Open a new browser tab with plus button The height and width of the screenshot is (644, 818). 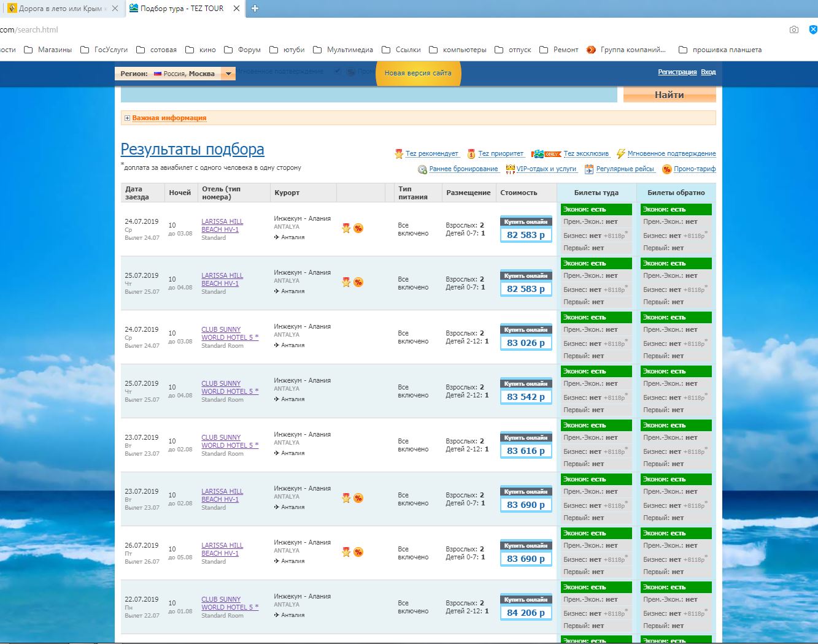pyautogui.click(x=255, y=9)
